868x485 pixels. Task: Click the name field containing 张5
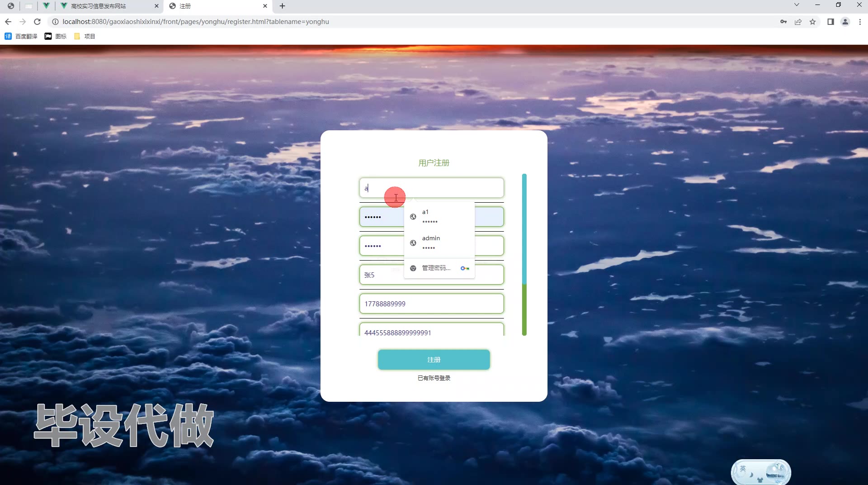point(431,275)
